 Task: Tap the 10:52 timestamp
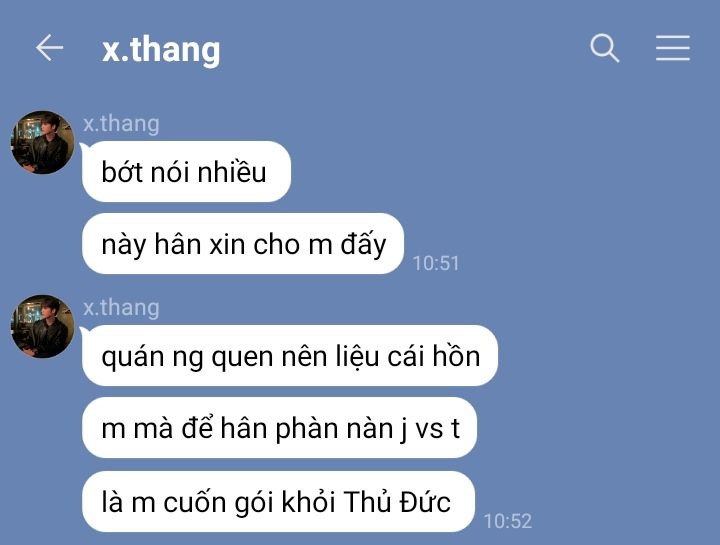click(508, 521)
